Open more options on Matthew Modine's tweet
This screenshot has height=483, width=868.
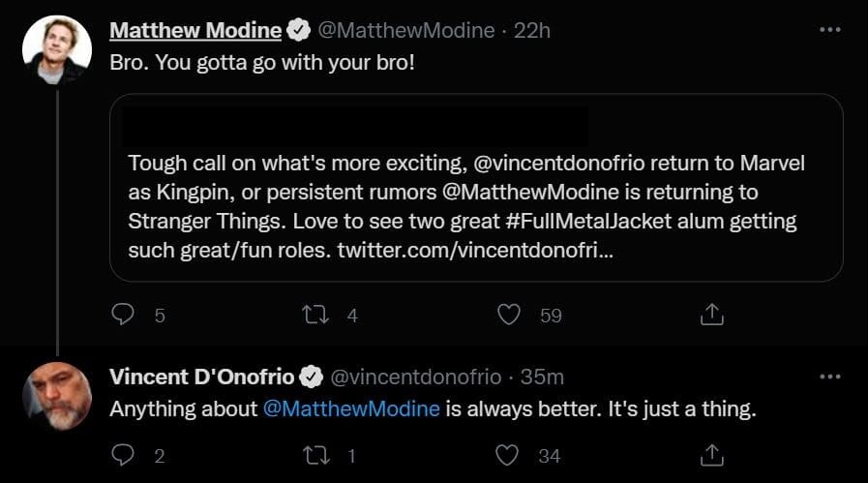(829, 30)
